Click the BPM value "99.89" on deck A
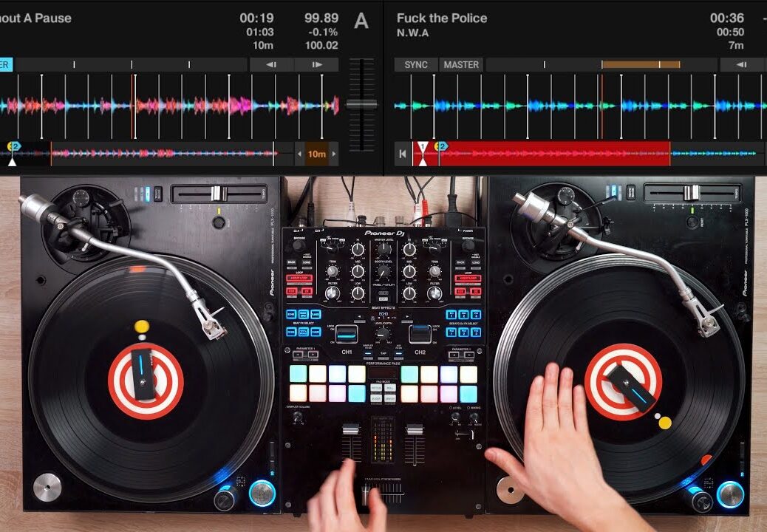The image size is (767, 532). 321,18
